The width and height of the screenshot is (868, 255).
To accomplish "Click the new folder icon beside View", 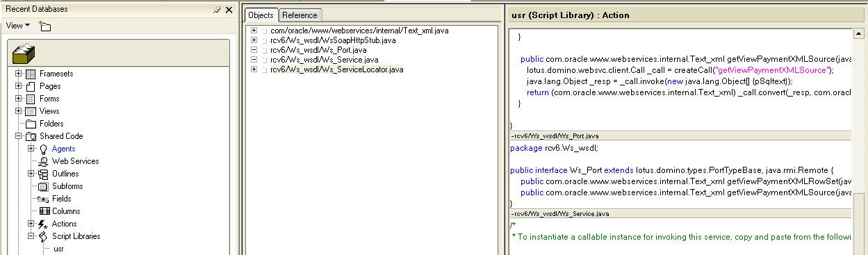I will (45, 26).
